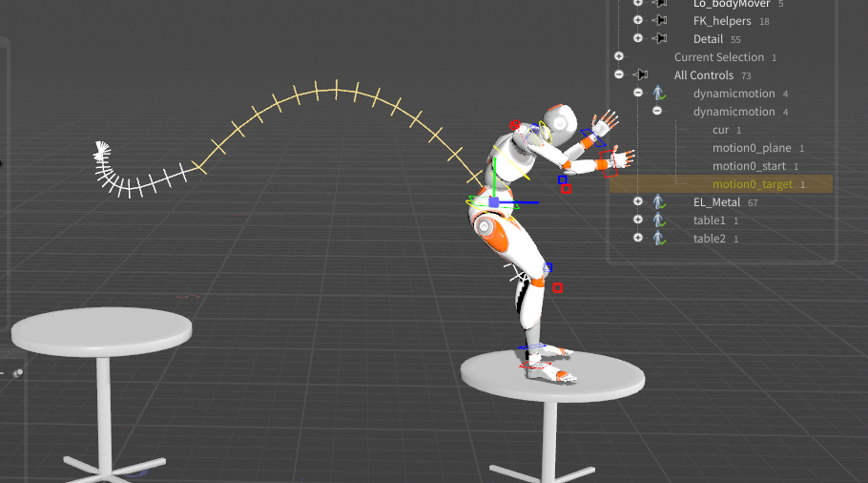868x483 pixels.
Task: Select the red square control below robot's elbow
Action: (x=566, y=189)
